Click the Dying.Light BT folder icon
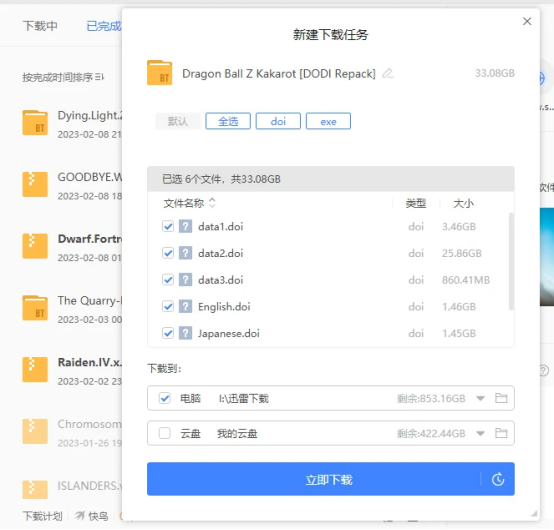This screenshot has width=554, height=530. [35, 123]
